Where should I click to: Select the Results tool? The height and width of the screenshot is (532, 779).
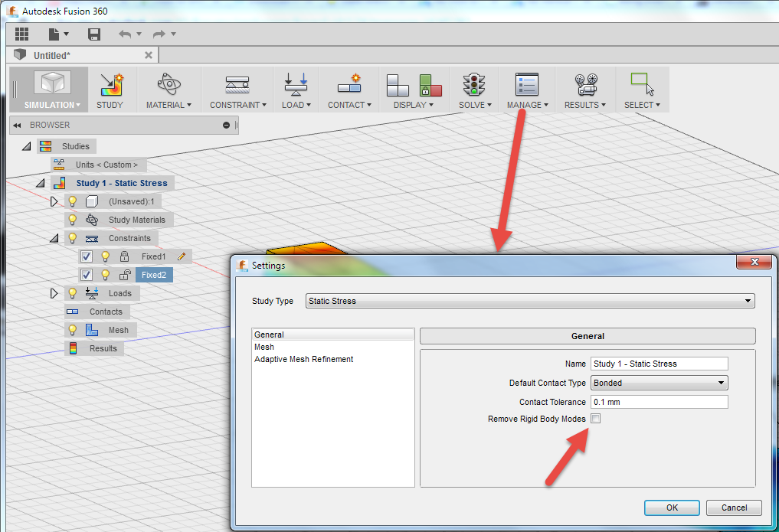pyautogui.click(x=584, y=89)
